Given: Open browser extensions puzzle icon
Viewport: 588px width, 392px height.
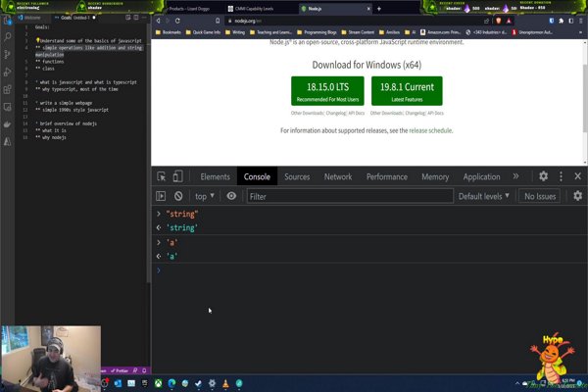Looking at the screenshot, I should click(x=561, y=21).
